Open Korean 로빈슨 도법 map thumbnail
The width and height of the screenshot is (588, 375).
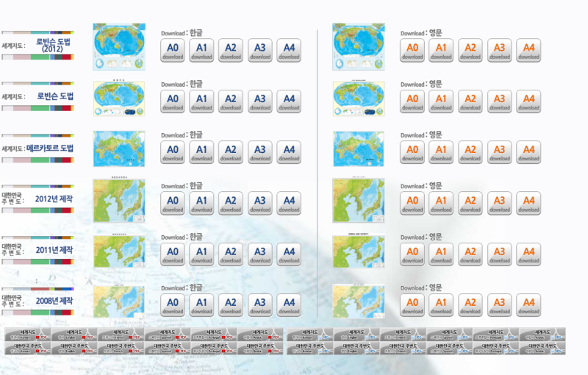tap(119, 98)
